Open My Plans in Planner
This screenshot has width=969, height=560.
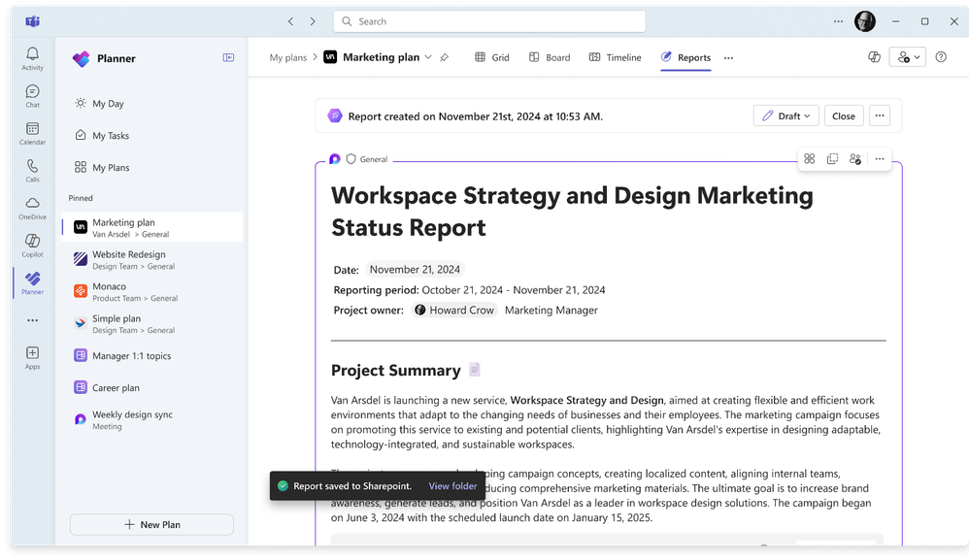102,168
